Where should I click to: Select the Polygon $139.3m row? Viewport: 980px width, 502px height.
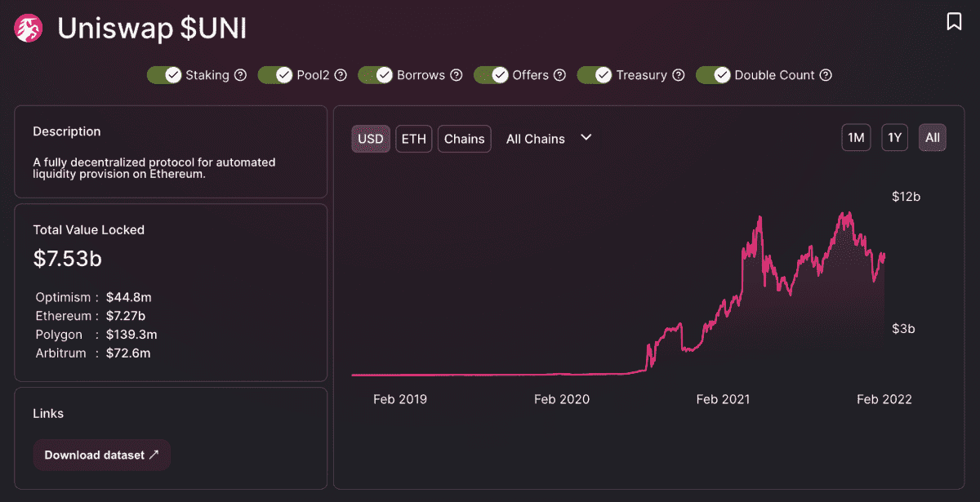coord(96,335)
